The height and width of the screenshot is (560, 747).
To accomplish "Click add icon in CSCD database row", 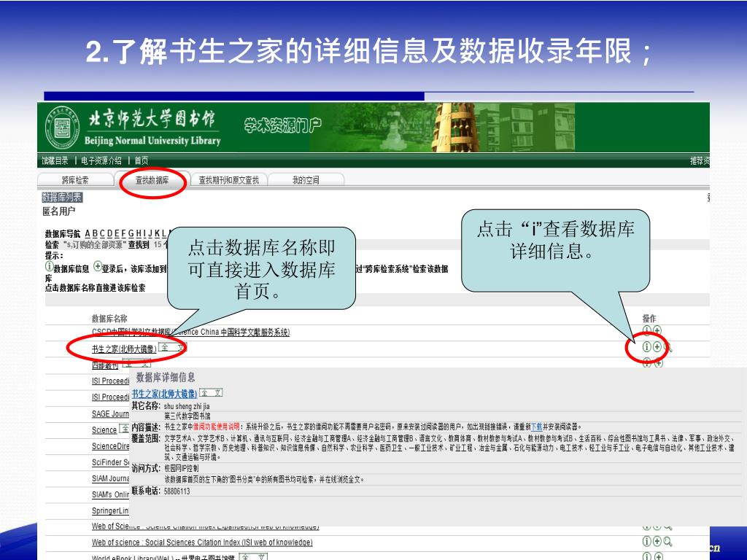I will coord(657,330).
